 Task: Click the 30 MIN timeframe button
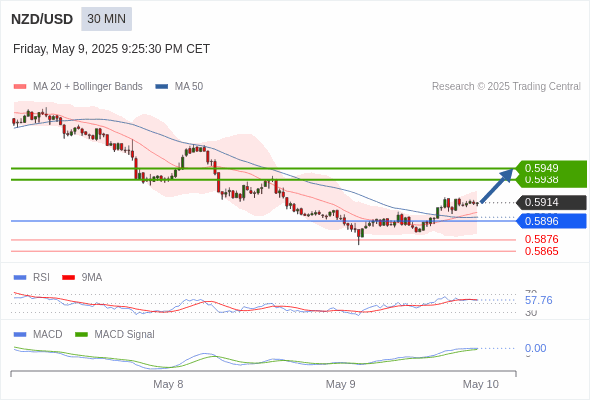[x=106, y=19]
